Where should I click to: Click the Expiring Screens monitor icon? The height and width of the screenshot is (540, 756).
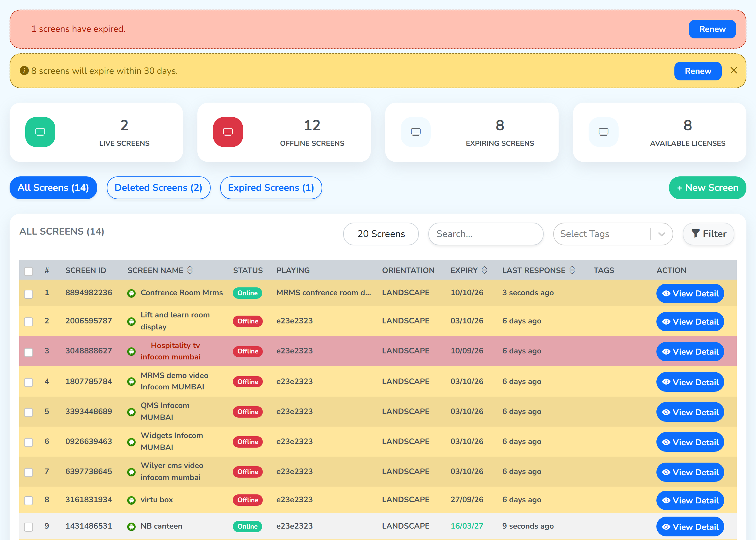[x=415, y=132]
